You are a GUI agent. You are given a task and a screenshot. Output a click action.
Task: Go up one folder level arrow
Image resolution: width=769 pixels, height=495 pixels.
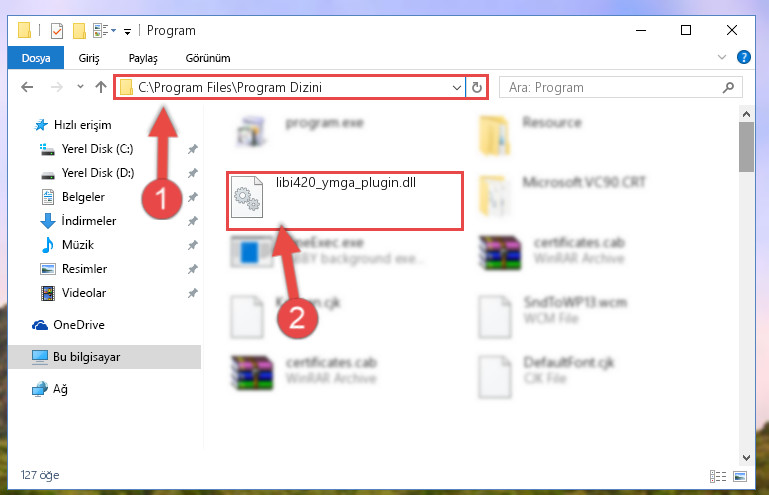click(101, 87)
